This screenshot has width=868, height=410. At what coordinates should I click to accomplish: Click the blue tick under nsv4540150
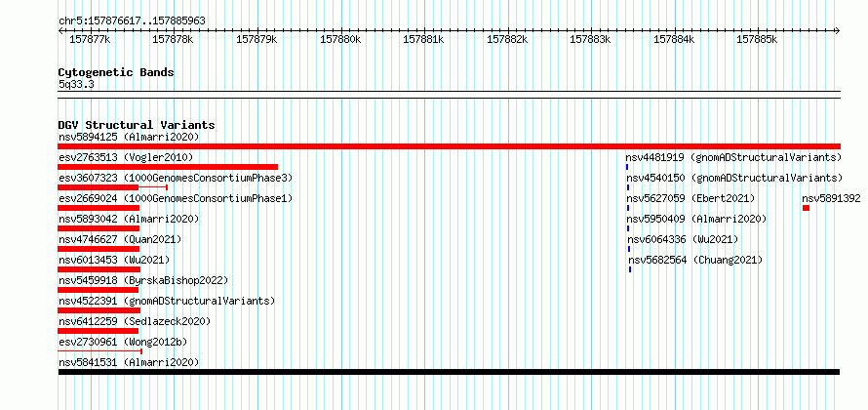[x=628, y=187]
